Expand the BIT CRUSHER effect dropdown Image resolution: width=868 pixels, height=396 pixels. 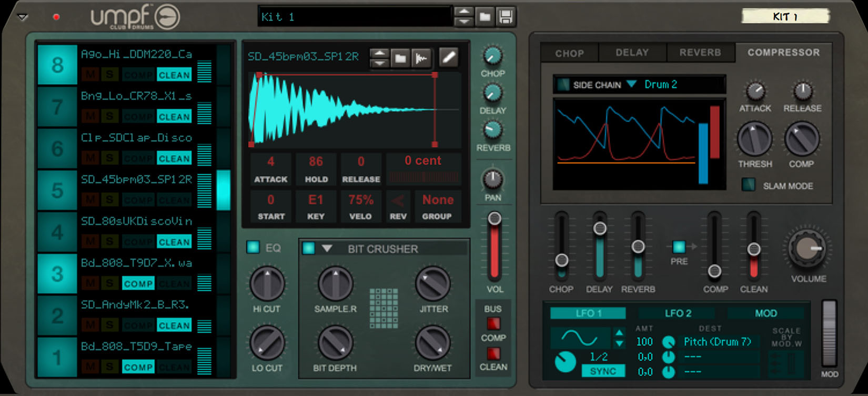coord(327,249)
